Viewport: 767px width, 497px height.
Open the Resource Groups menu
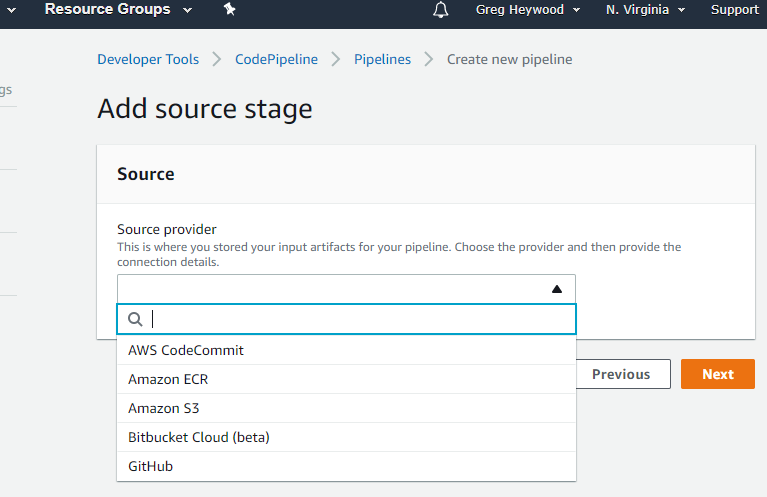(118, 9)
